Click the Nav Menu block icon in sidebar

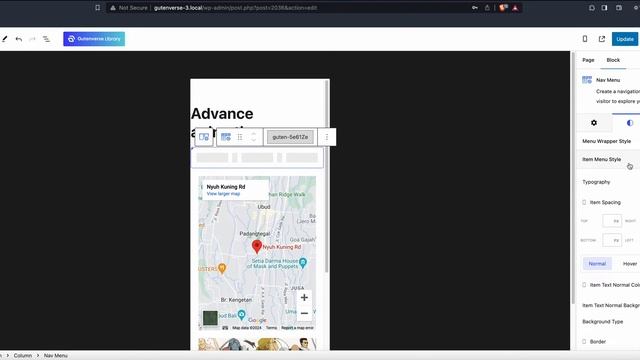[x=587, y=80]
